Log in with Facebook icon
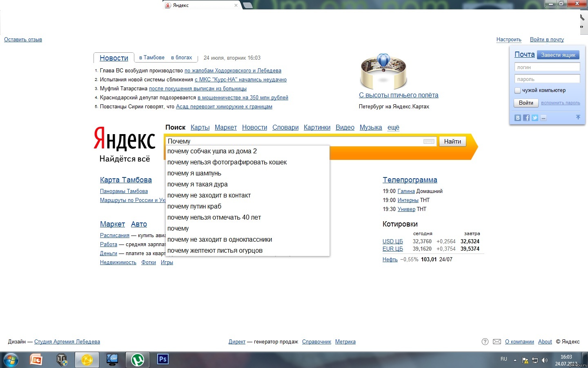Image resolution: width=588 pixels, height=368 pixels. click(x=526, y=118)
